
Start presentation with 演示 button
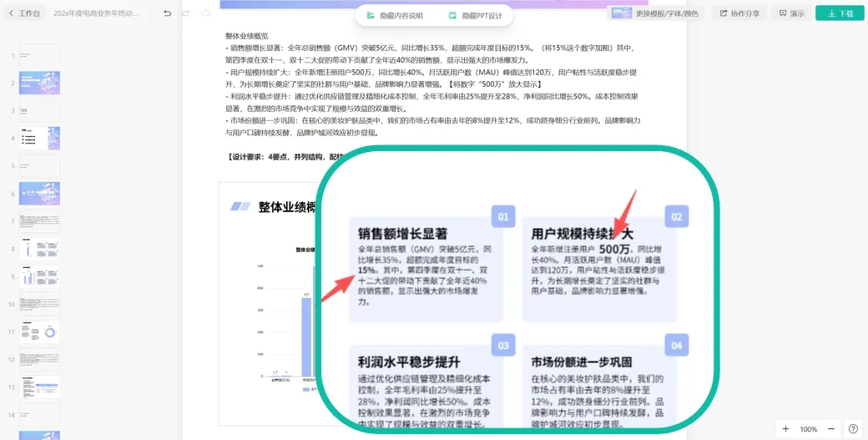(790, 13)
